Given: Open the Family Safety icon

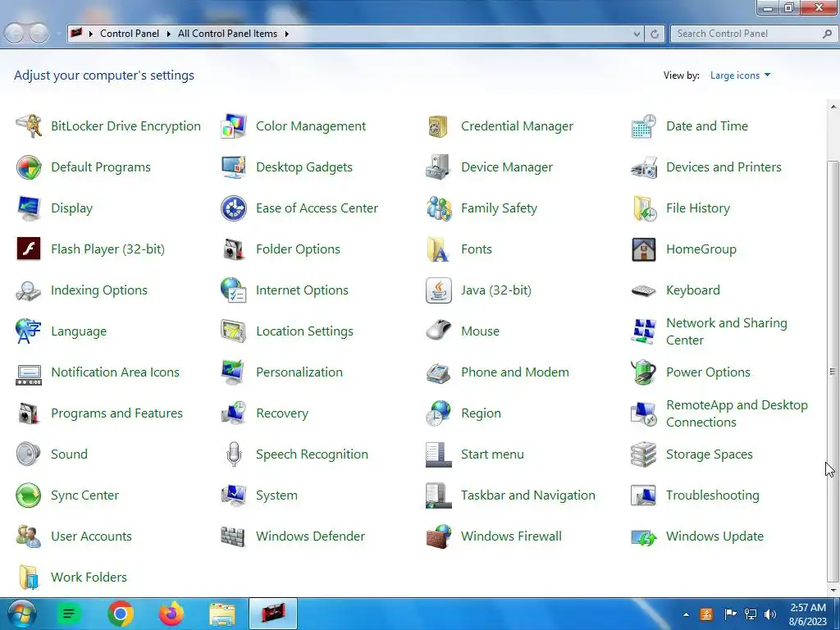Looking at the screenshot, I should click(438, 208).
